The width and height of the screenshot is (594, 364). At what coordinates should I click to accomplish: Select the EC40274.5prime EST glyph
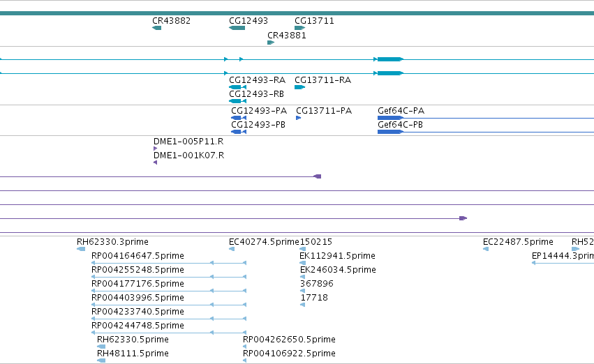[232, 249]
